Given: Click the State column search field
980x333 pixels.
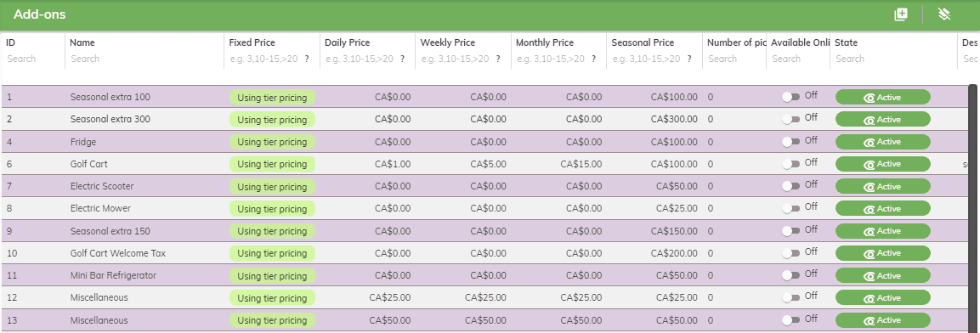Looking at the screenshot, I should point(892,59).
